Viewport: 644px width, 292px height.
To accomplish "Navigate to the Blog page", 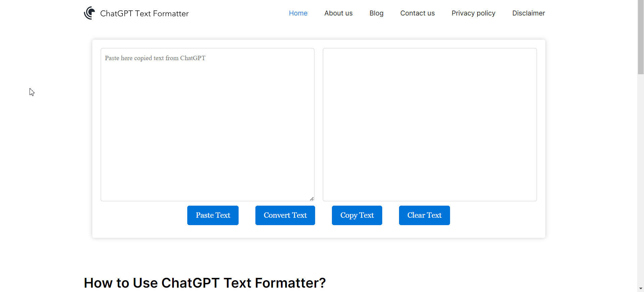I will [376, 13].
